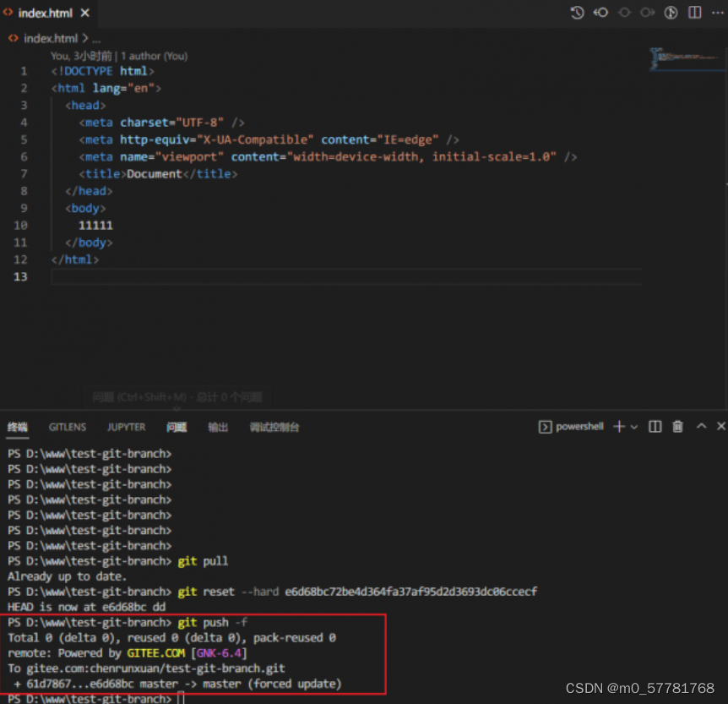The width and height of the screenshot is (728, 704).
Task: Open the terminal launch profile dropdown
Action: point(633,427)
